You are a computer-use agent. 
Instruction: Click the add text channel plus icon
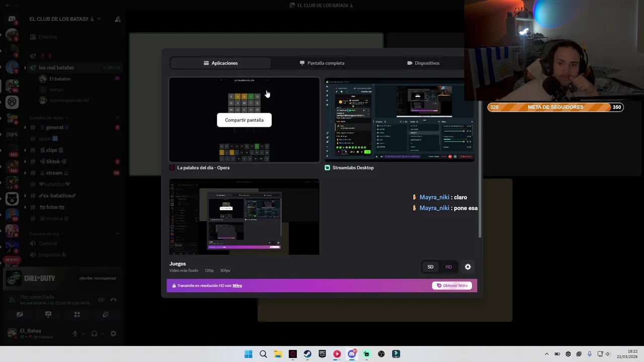[117, 118]
